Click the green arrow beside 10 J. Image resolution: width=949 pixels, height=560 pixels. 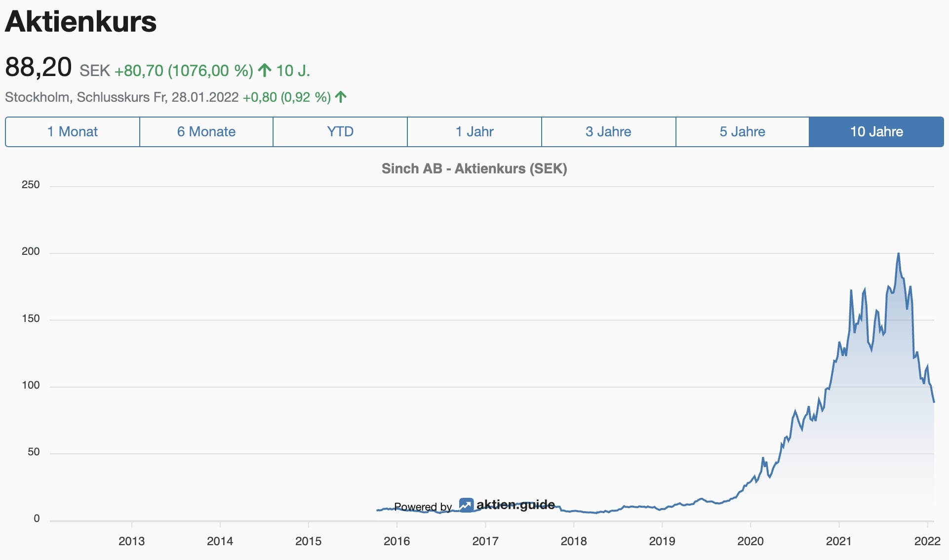265,71
